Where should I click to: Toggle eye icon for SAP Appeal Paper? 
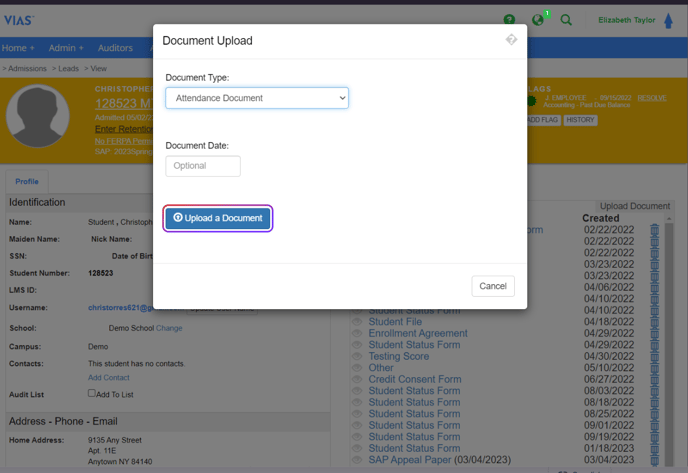(357, 460)
